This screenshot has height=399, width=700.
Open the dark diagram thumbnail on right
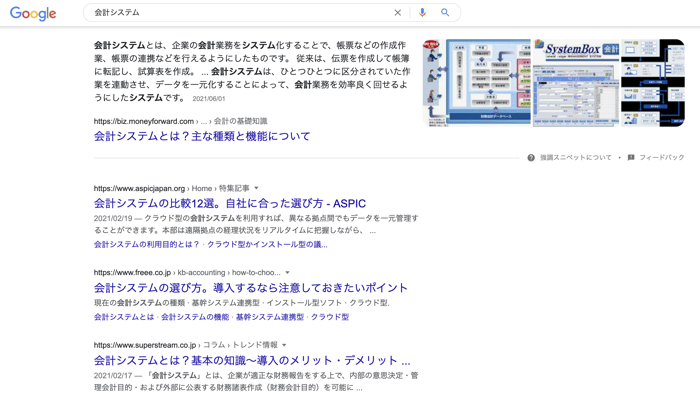(x=653, y=83)
